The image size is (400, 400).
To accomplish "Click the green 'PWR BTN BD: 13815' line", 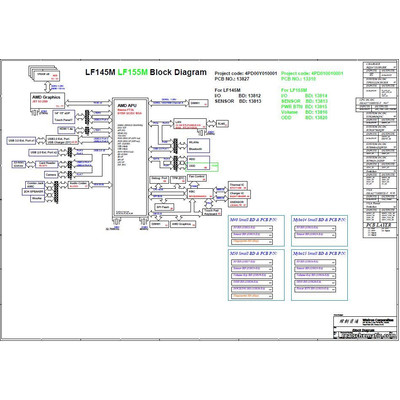I will pos(304,107).
